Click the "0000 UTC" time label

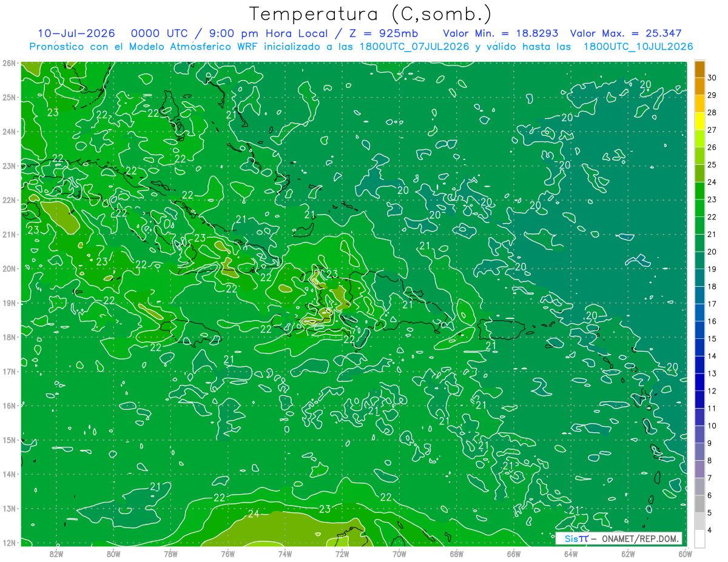[160, 33]
